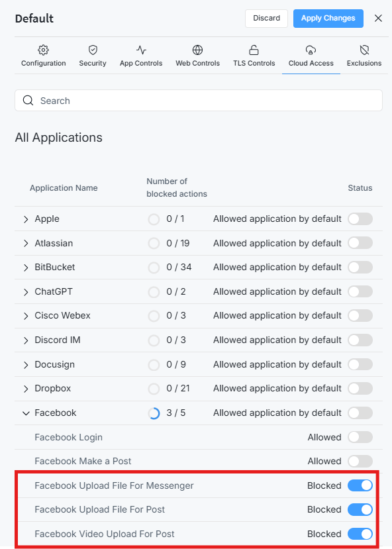The height and width of the screenshot is (549, 392).
Task: Click the TLS Controls padlock icon
Action: [254, 50]
